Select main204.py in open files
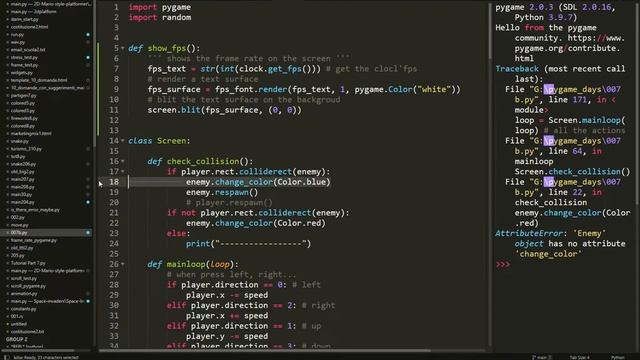This screenshot has height=360, width=640. 22,202
